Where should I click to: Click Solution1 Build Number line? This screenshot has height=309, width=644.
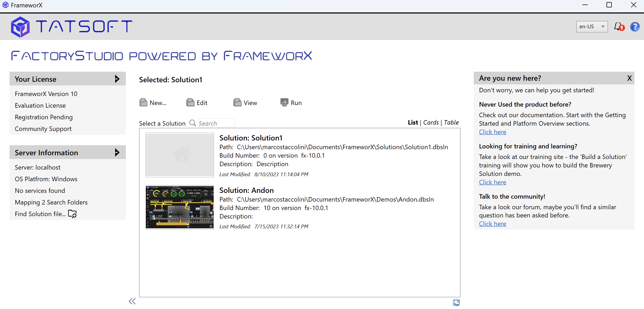pos(272,155)
